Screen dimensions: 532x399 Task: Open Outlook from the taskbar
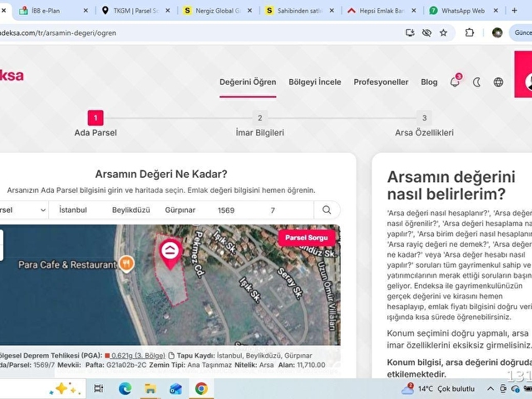(x=175, y=388)
